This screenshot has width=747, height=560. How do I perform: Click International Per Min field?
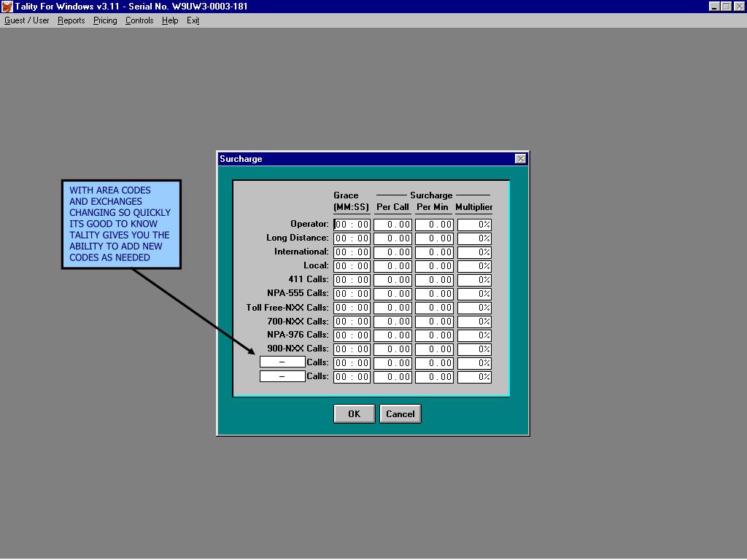tap(434, 252)
